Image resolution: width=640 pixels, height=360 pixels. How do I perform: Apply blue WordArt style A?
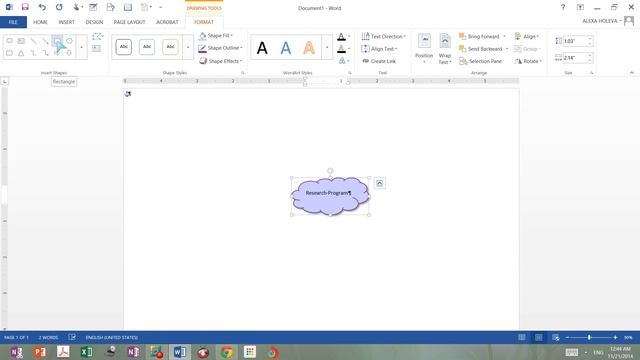click(x=286, y=48)
